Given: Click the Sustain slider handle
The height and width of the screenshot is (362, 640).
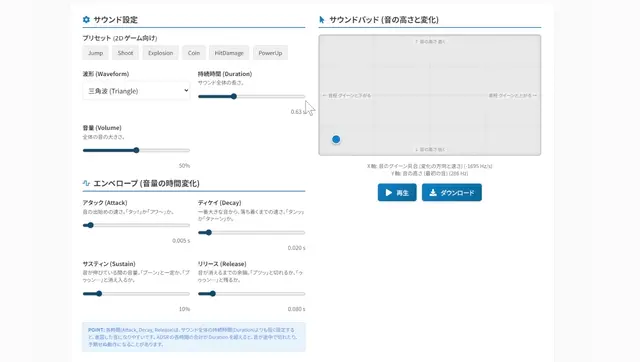Looking at the screenshot, I should [x=99, y=293].
